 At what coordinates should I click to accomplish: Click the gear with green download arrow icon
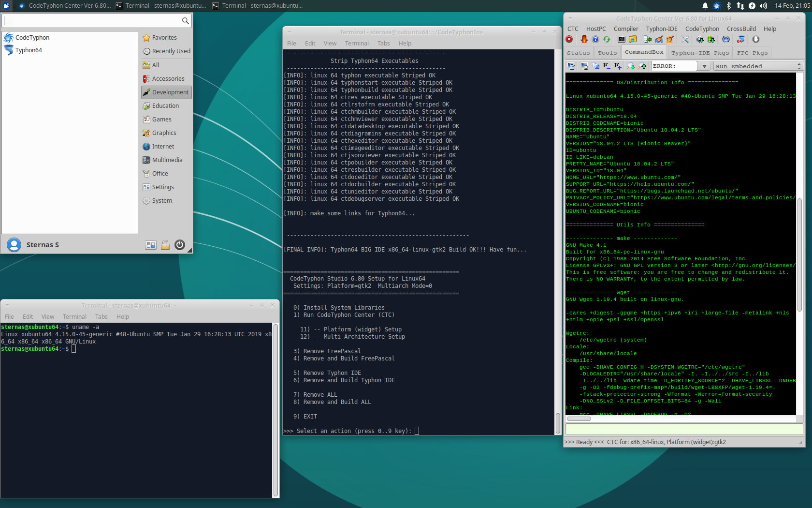[700, 39]
